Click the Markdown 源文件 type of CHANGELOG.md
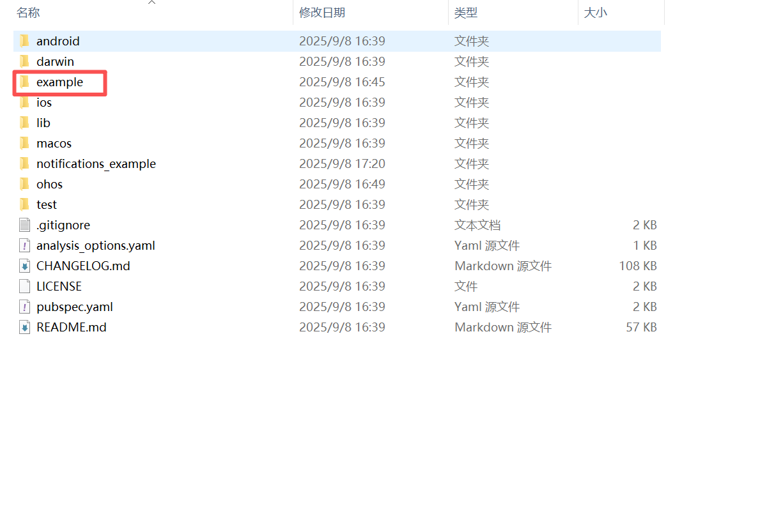This screenshot has width=767, height=532. (x=503, y=266)
